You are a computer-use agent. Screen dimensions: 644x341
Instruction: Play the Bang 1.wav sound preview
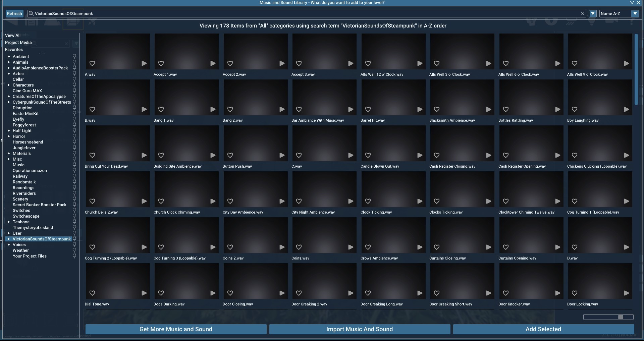coord(213,109)
